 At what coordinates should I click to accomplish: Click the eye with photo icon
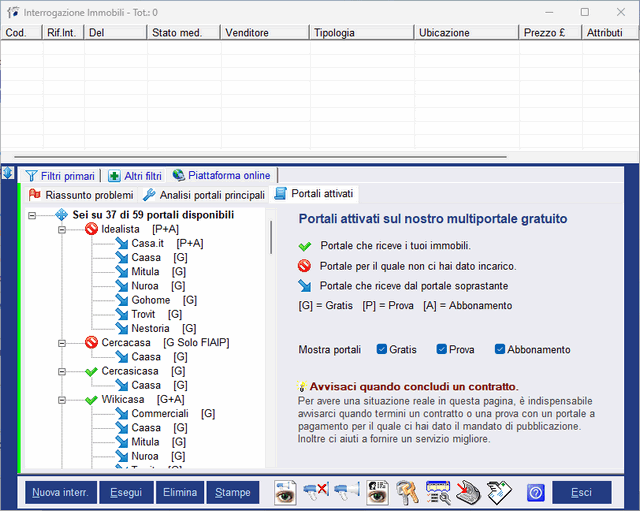click(x=378, y=492)
